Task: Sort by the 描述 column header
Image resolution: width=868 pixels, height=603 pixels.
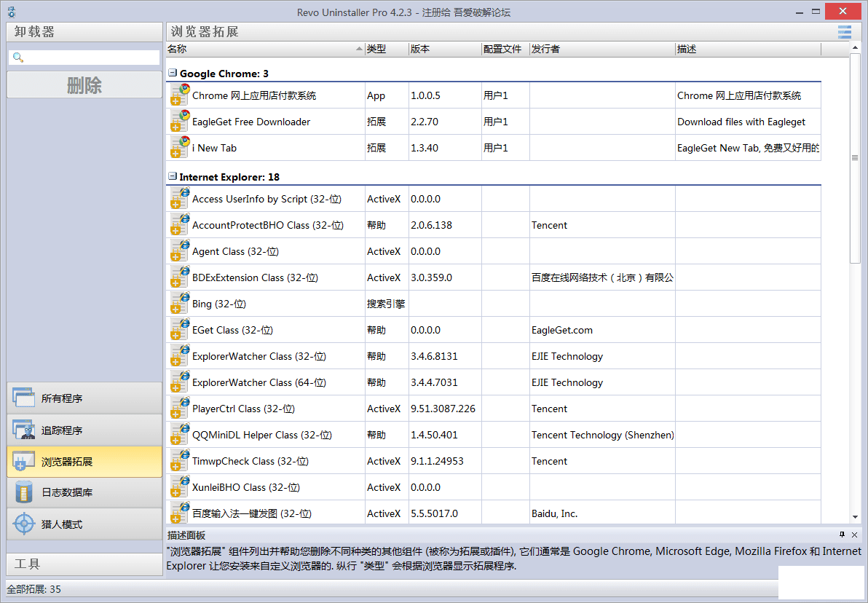Action: [748, 49]
